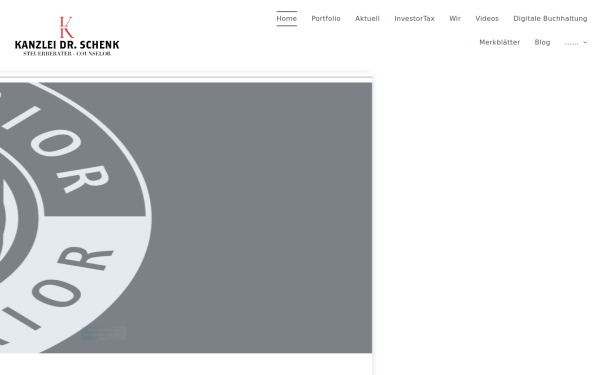Expand the dotted more-items menu chevron
The image size is (600, 375).
click(x=585, y=42)
